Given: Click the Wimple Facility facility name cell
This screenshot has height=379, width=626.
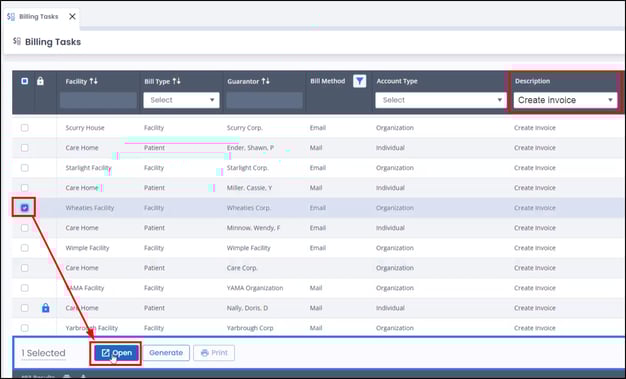Looking at the screenshot, I should click(x=87, y=248).
